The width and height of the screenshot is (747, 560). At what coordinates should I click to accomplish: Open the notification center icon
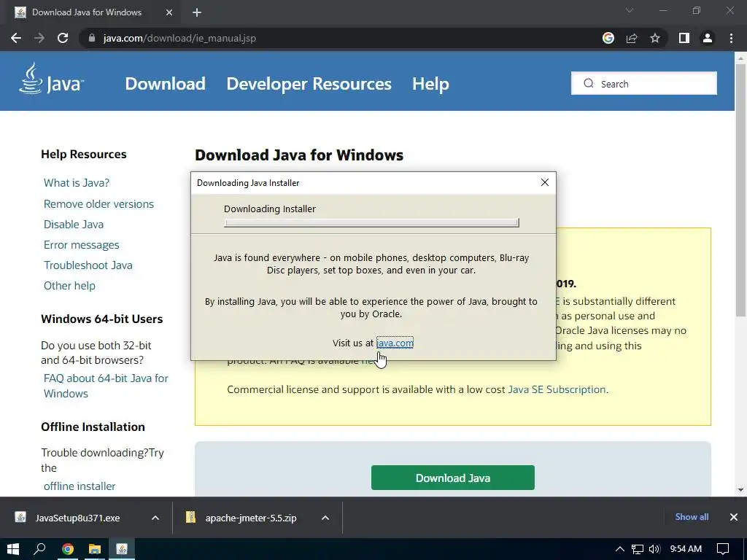pos(723,549)
